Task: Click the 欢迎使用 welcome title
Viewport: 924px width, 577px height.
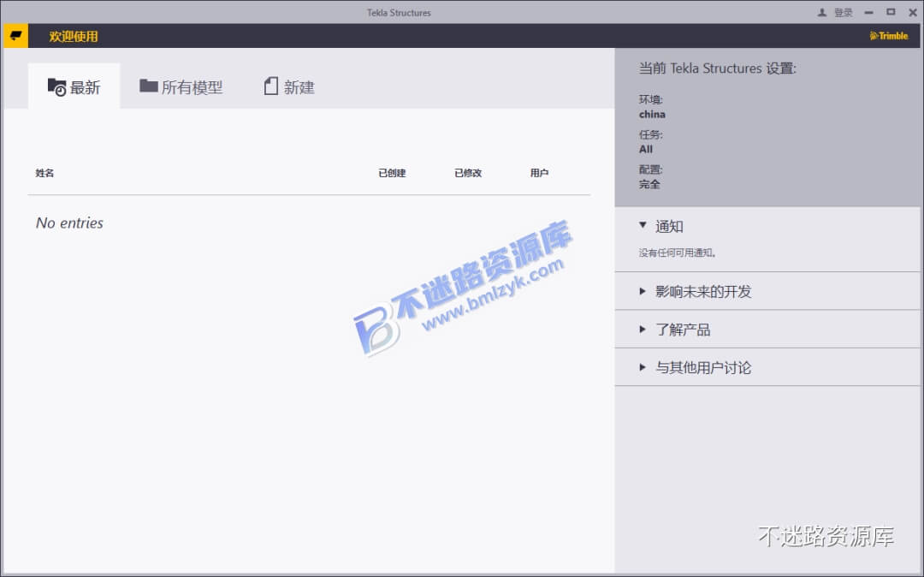Action: coord(73,37)
